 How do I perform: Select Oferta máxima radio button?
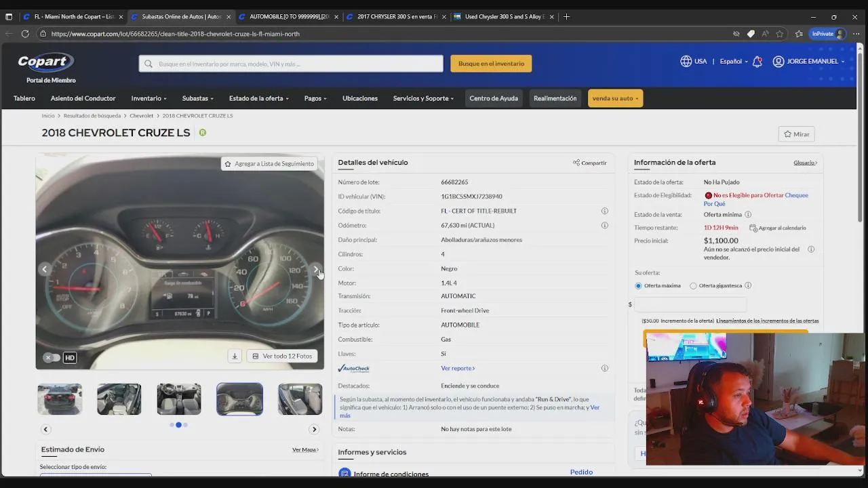coord(638,285)
